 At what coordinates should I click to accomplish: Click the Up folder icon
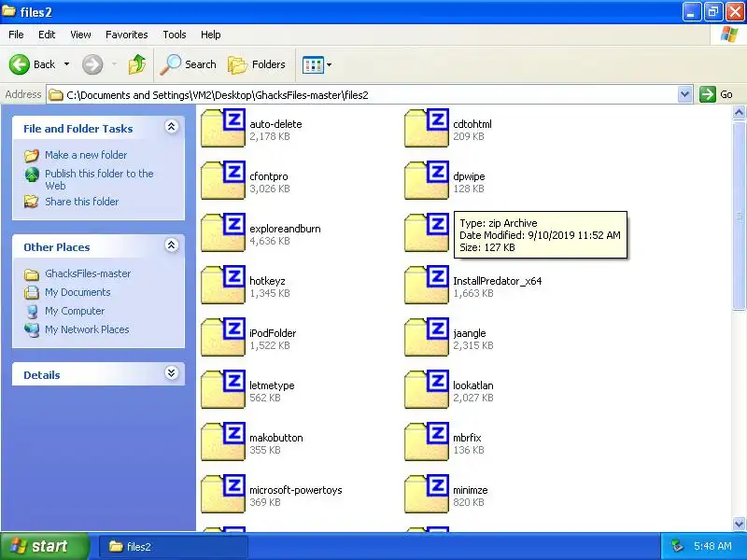[x=137, y=64]
